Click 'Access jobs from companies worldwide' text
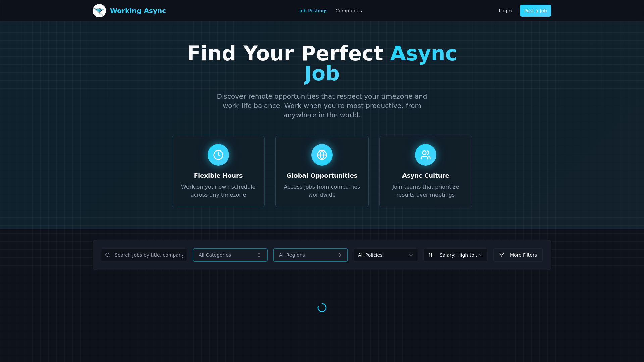 tap(322, 191)
